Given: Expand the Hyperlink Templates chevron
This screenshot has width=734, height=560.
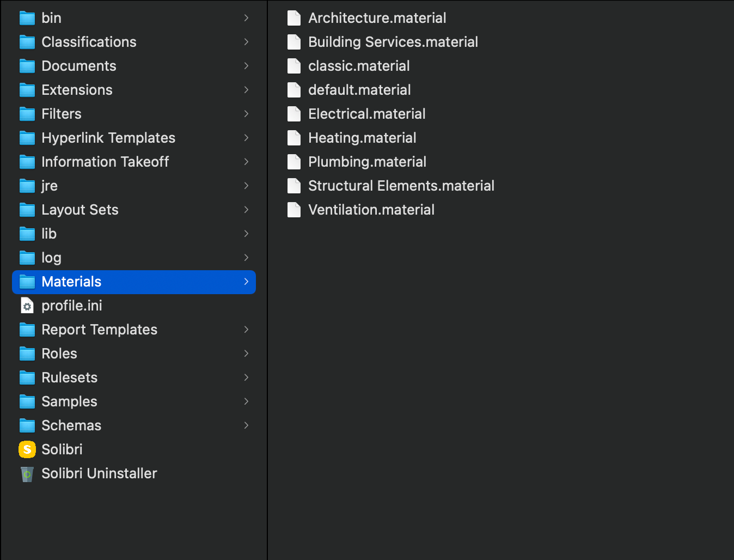Looking at the screenshot, I should (x=246, y=138).
